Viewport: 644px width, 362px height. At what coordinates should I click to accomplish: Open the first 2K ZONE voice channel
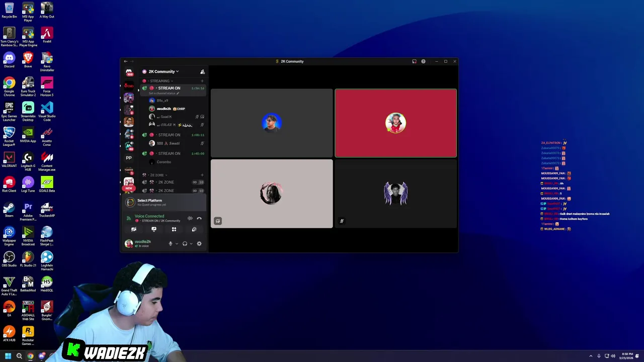click(x=174, y=182)
